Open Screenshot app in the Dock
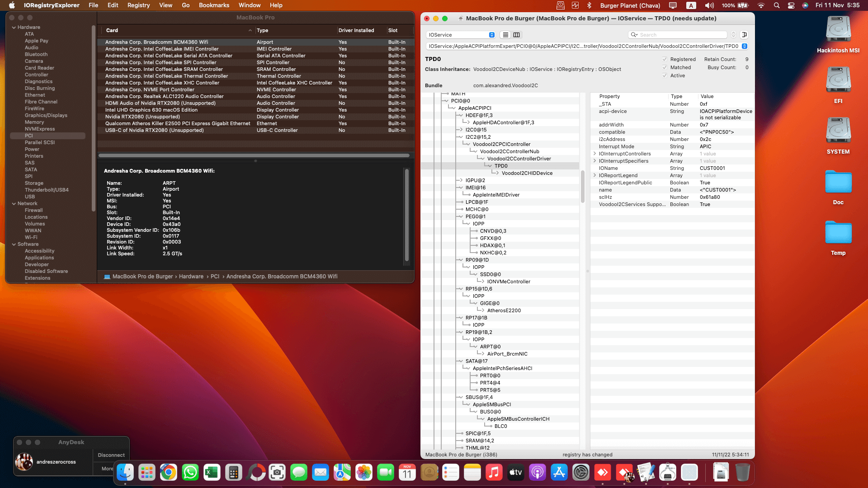868x488 pixels. [277, 473]
